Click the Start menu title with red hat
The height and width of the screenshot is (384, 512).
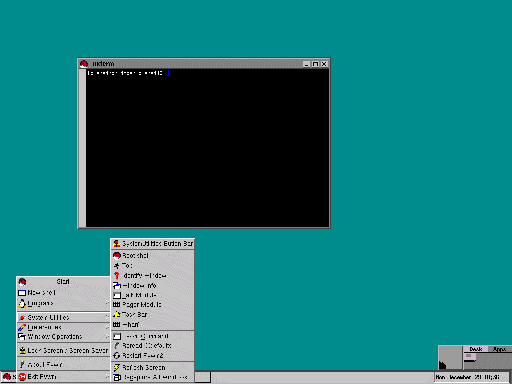pos(63,282)
